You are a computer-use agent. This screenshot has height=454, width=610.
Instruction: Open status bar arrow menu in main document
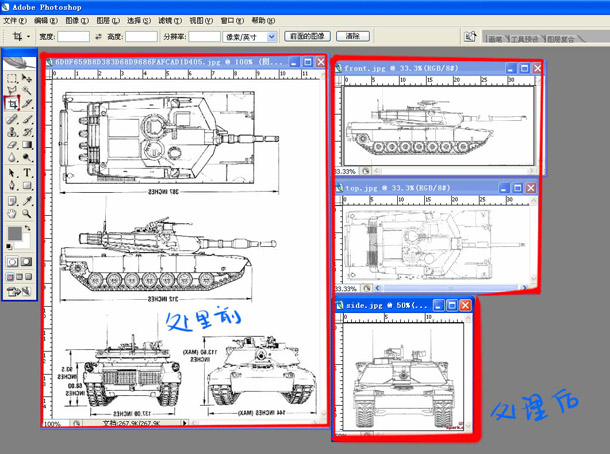coord(185,423)
